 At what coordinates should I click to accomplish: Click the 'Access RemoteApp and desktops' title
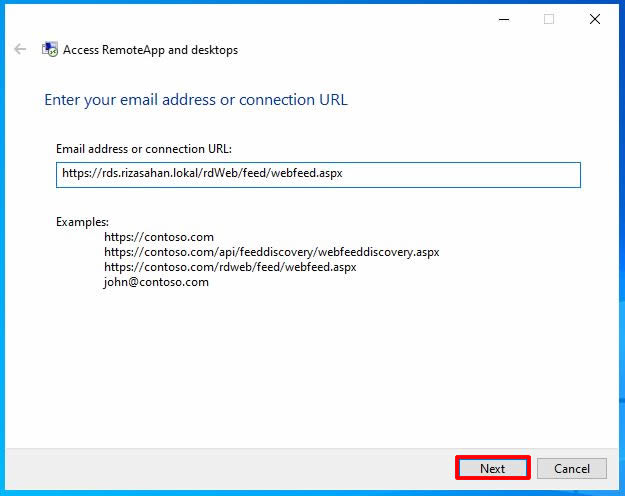[x=151, y=50]
